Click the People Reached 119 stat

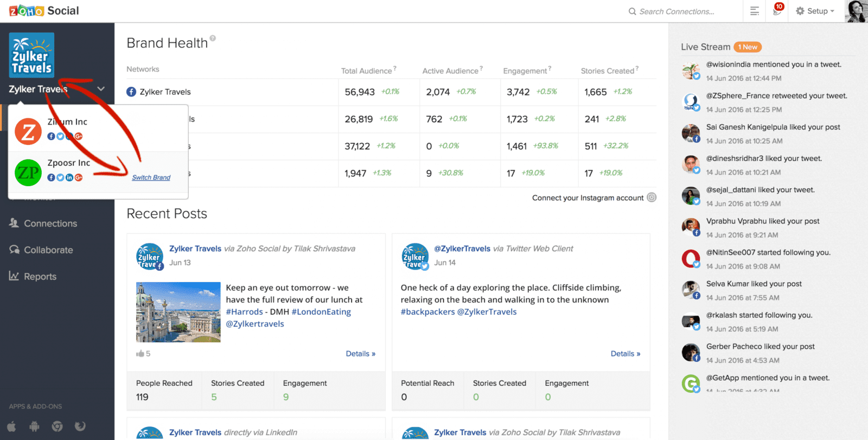tap(164, 390)
